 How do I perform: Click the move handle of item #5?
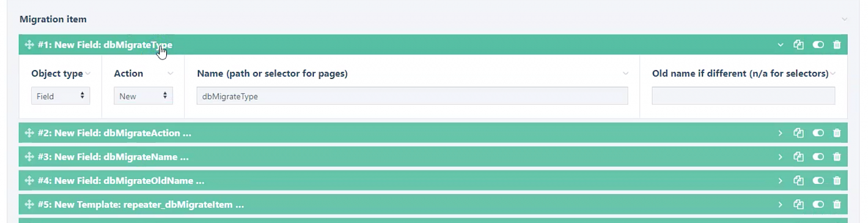tap(29, 205)
